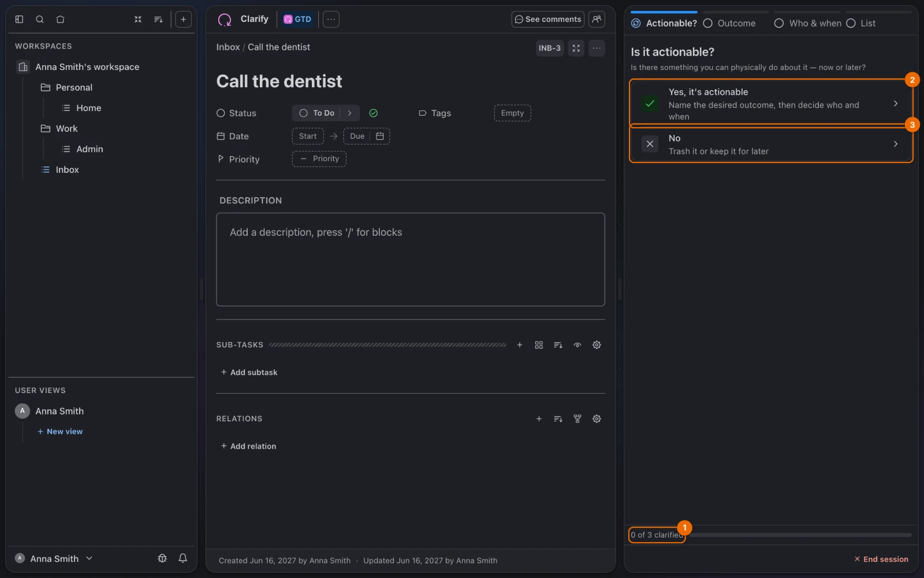This screenshot has height=578, width=924.
Task: Open the relations hierarchy icon
Action: pos(577,418)
